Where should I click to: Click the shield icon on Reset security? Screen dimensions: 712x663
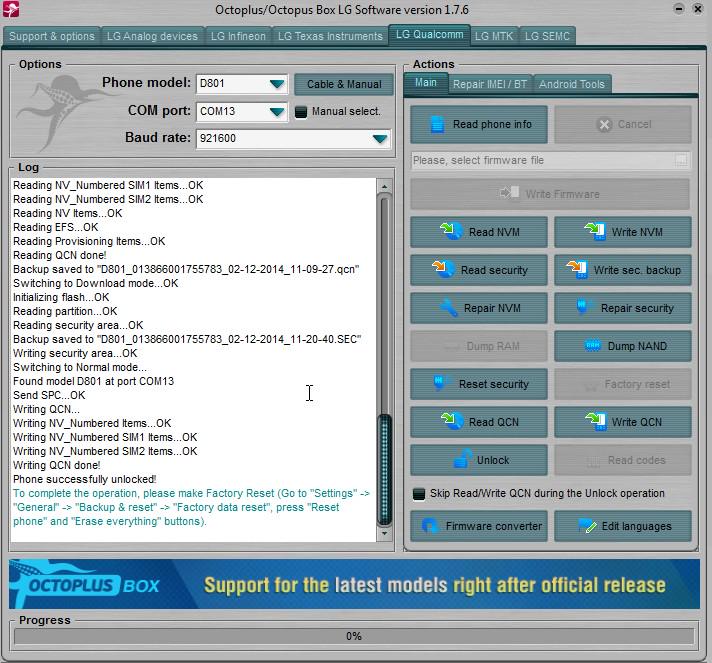[439, 383]
